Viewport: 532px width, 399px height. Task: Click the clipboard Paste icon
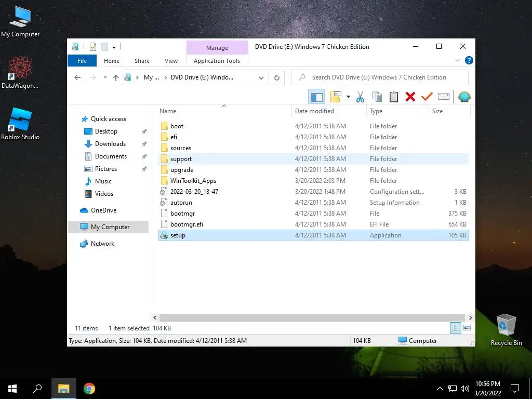pyautogui.click(x=394, y=97)
